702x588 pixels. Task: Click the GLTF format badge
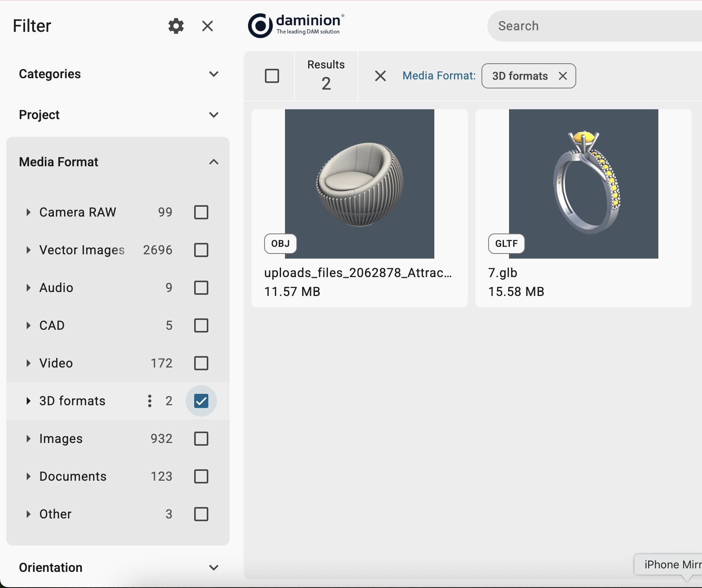point(506,244)
